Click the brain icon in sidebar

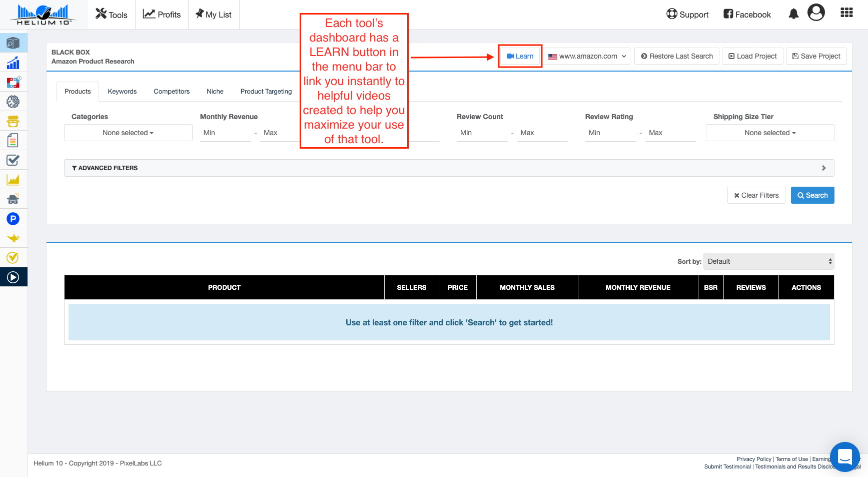pos(13,102)
